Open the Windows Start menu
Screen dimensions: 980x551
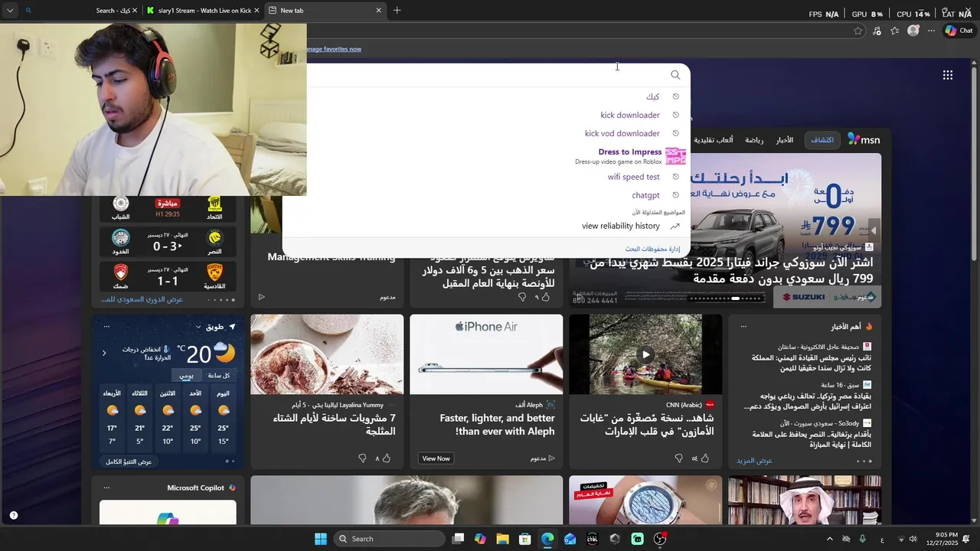pyautogui.click(x=321, y=539)
